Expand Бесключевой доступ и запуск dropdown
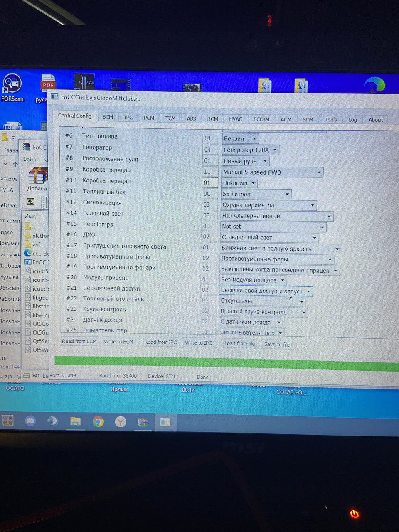 (x=266, y=291)
